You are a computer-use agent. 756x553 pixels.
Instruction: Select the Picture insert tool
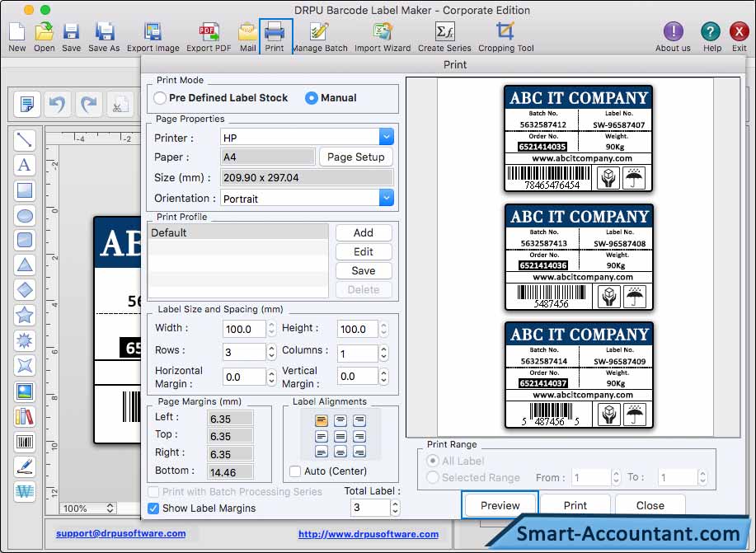click(x=25, y=391)
